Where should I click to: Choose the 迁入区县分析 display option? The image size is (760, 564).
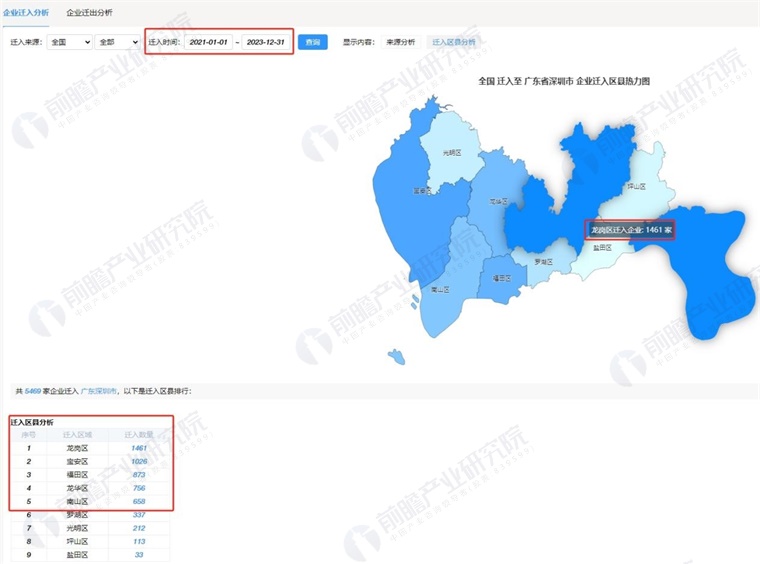[454, 42]
